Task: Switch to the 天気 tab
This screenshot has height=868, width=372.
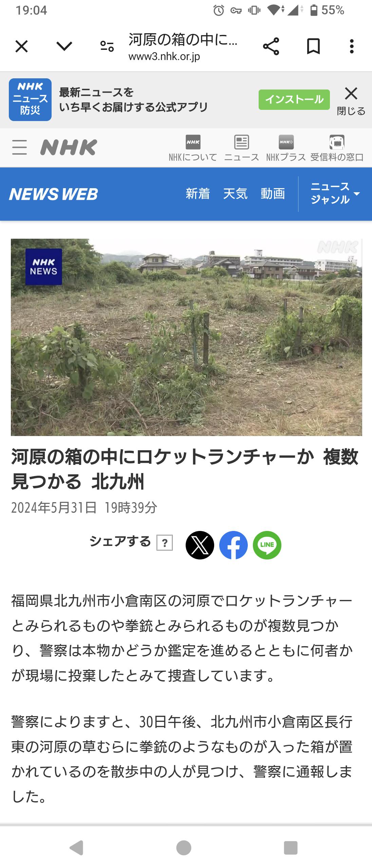Action: coord(235,194)
